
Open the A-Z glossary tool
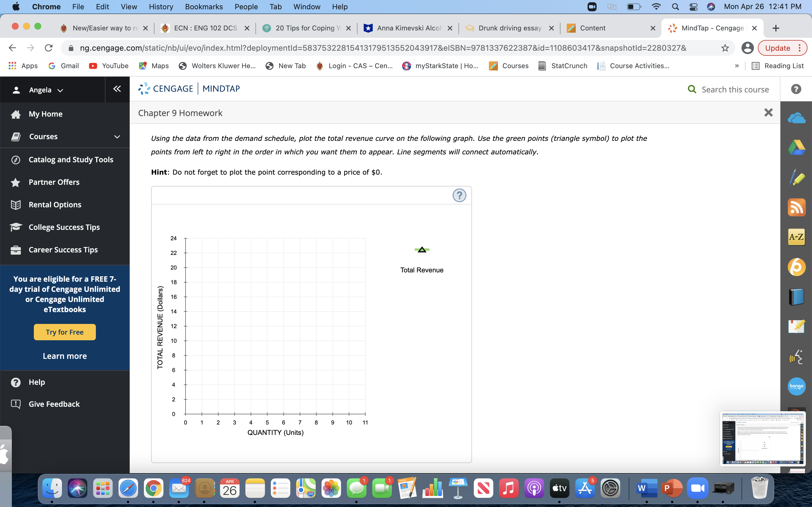pyautogui.click(x=796, y=236)
